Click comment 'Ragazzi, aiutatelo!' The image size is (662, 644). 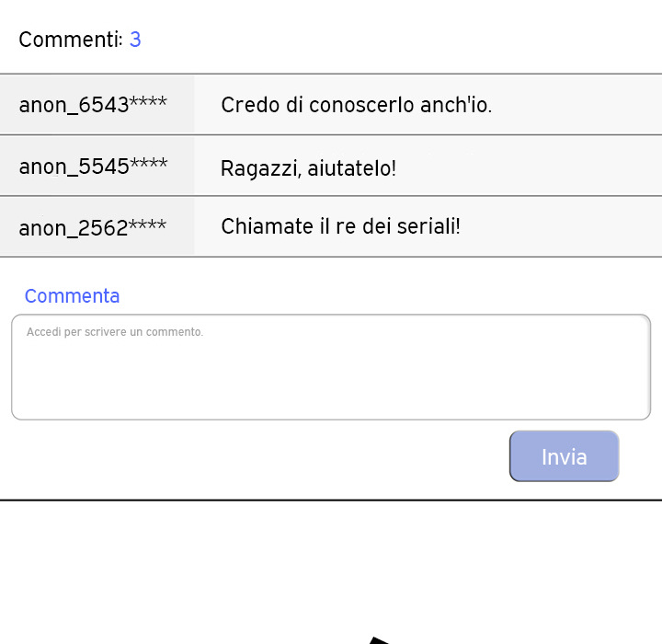coord(308,168)
